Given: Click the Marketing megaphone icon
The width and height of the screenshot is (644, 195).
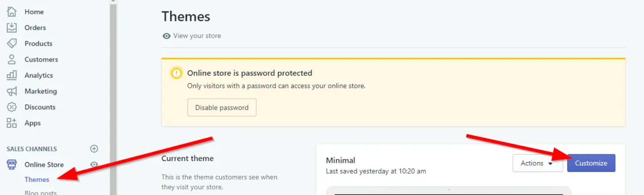Looking at the screenshot, I should tap(12, 91).
